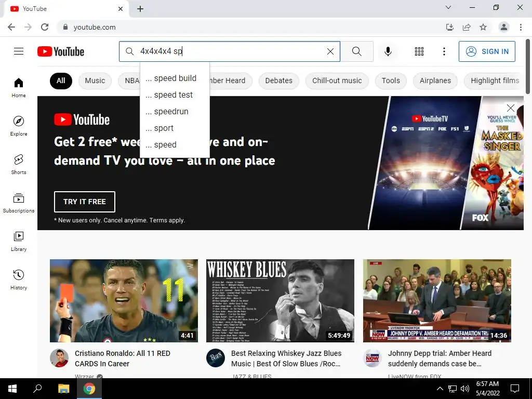The width and height of the screenshot is (532, 399).
Task: Open Chrome three-dot menu
Action: [521, 27]
